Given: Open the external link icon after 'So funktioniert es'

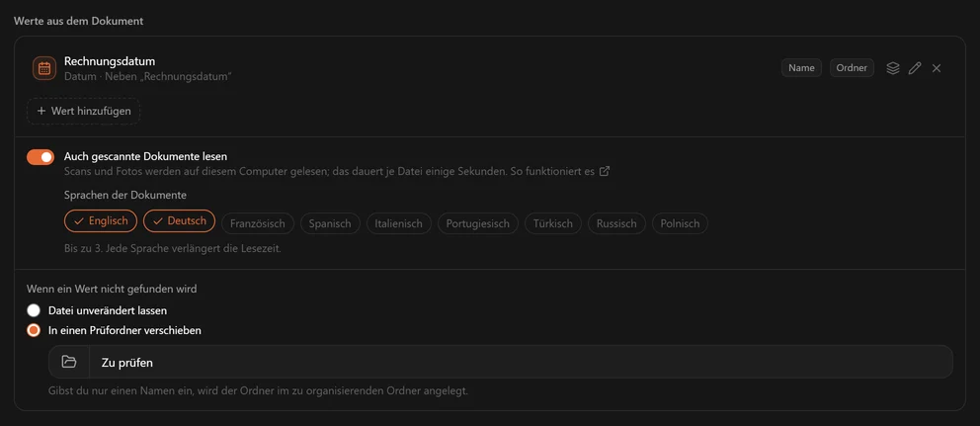Looking at the screenshot, I should pos(605,171).
